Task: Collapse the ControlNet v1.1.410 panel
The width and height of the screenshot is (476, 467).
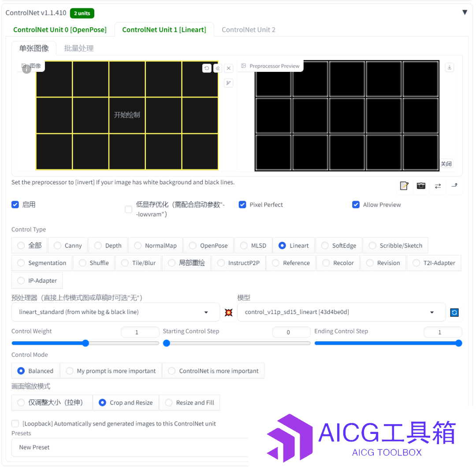Action: 465,12
